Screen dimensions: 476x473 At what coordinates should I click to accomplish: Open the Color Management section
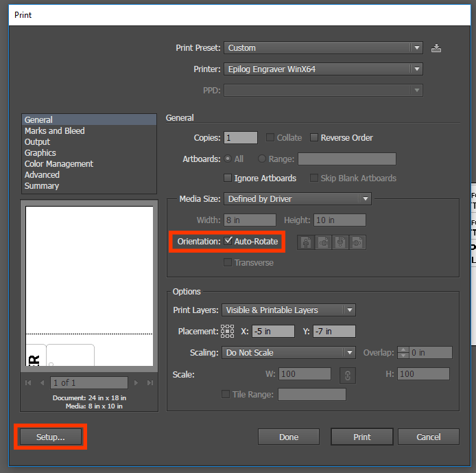59,164
